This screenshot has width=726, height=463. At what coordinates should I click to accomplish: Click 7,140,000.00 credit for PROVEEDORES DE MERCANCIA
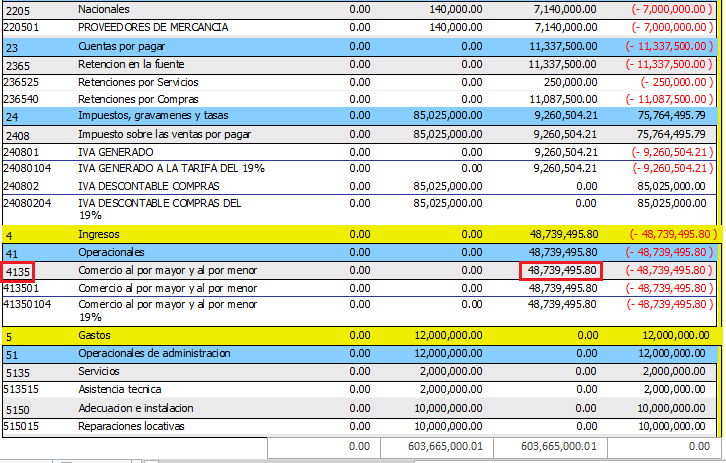566,27
